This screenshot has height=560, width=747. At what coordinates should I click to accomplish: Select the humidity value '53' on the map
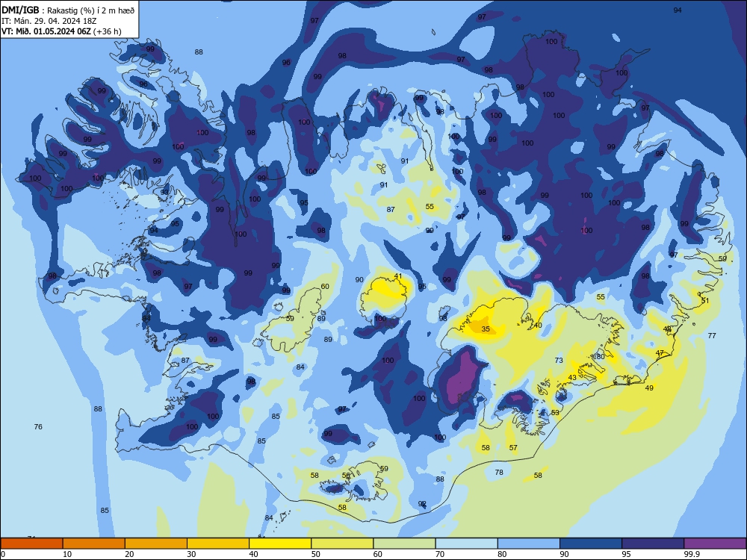555,413
